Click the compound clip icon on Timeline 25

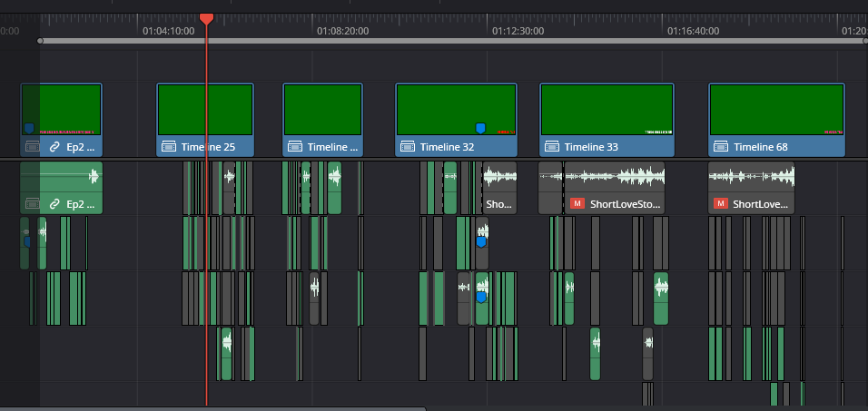[x=168, y=147]
